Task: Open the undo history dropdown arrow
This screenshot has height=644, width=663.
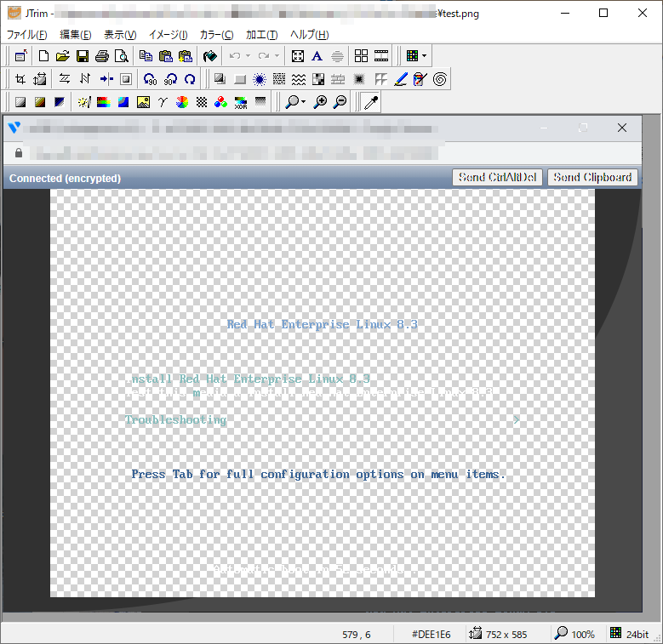Action: tap(249, 56)
